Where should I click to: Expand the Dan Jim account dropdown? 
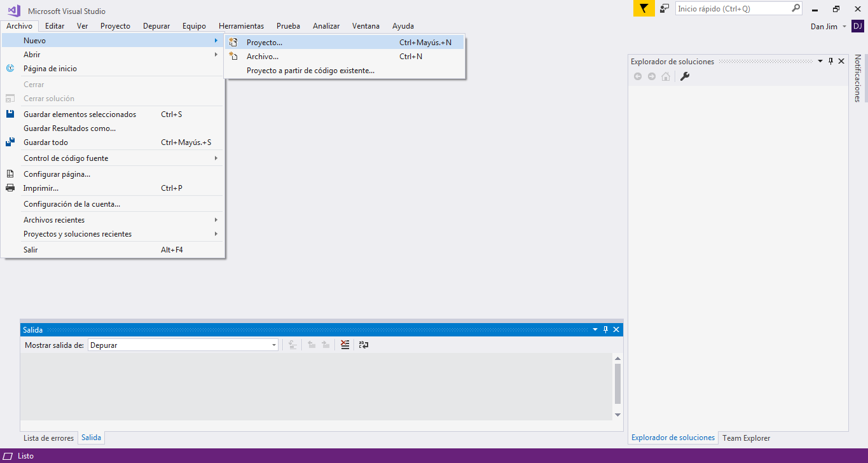click(x=844, y=26)
